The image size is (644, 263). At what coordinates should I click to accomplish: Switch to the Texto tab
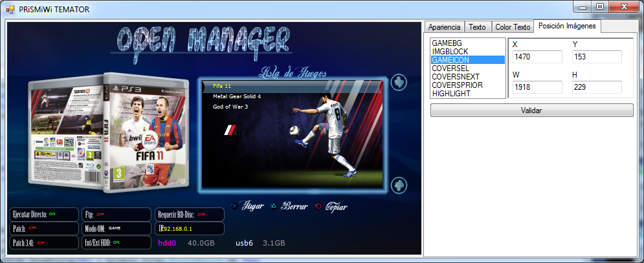[x=477, y=27]
